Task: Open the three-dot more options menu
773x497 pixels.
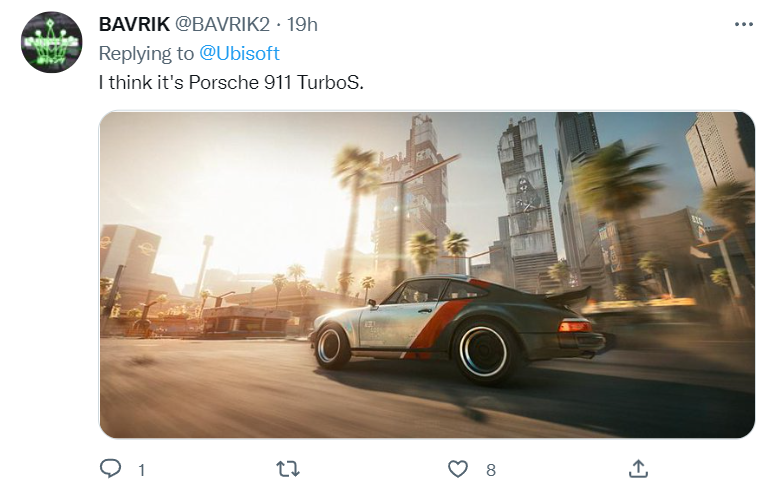Action: [743, 24]
